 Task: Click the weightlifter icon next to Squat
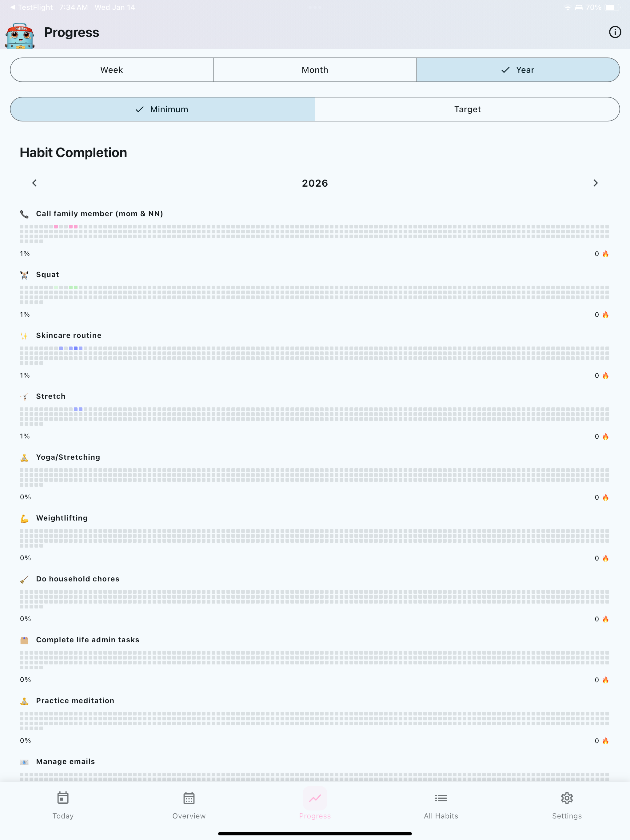(x=24, y=275)
